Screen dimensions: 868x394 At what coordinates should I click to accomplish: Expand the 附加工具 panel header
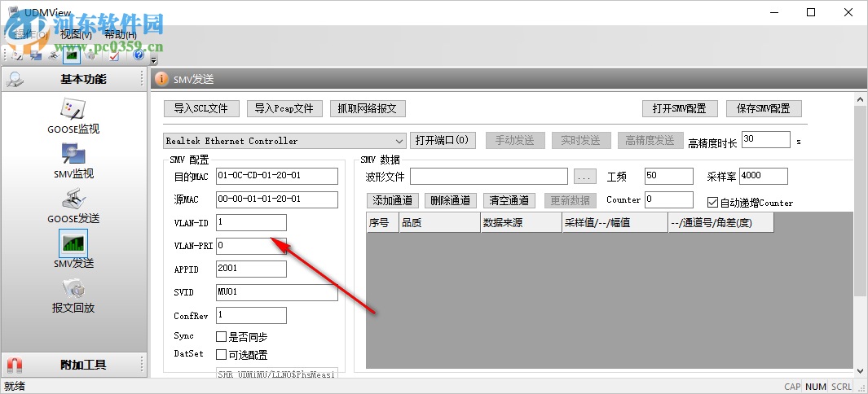pos(73,365)
